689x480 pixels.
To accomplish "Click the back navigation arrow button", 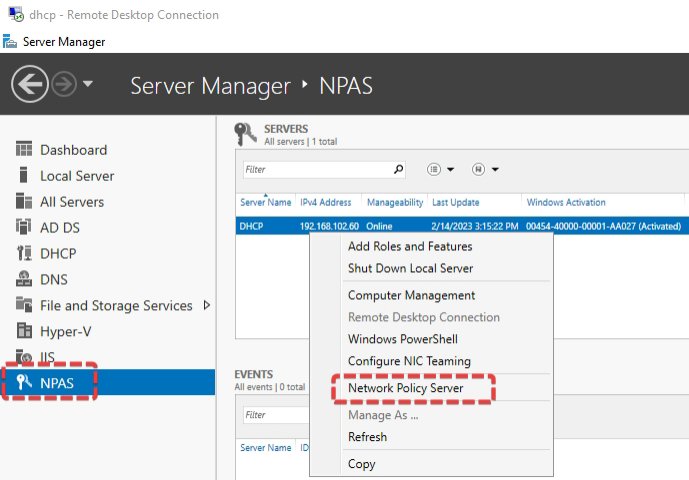I will pos(31,85).
